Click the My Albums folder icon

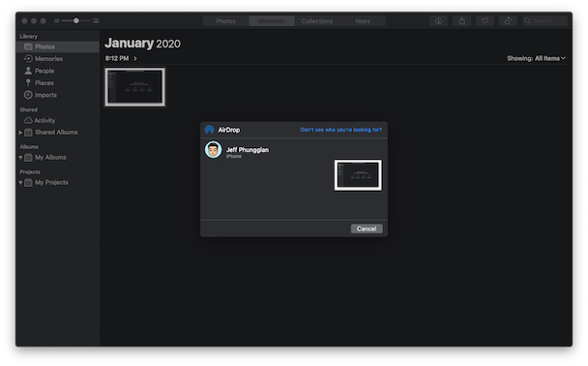tap(28, 158)
